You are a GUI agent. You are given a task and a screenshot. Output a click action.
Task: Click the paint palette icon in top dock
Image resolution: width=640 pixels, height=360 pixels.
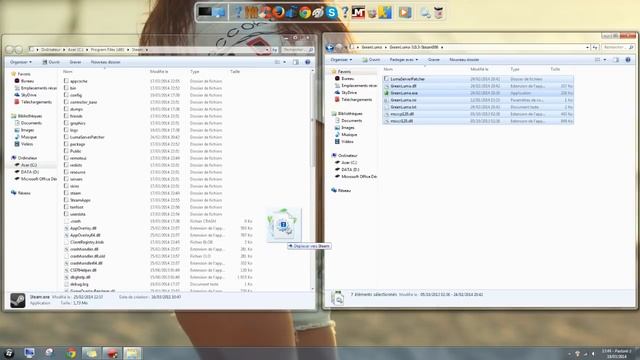tap(318, 13)
